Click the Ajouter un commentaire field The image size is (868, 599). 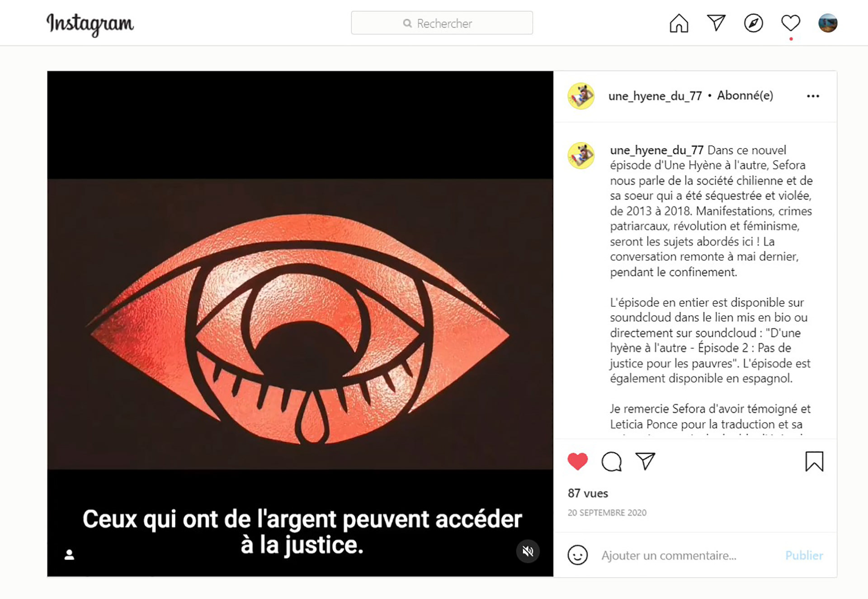[x=687, y=555]
